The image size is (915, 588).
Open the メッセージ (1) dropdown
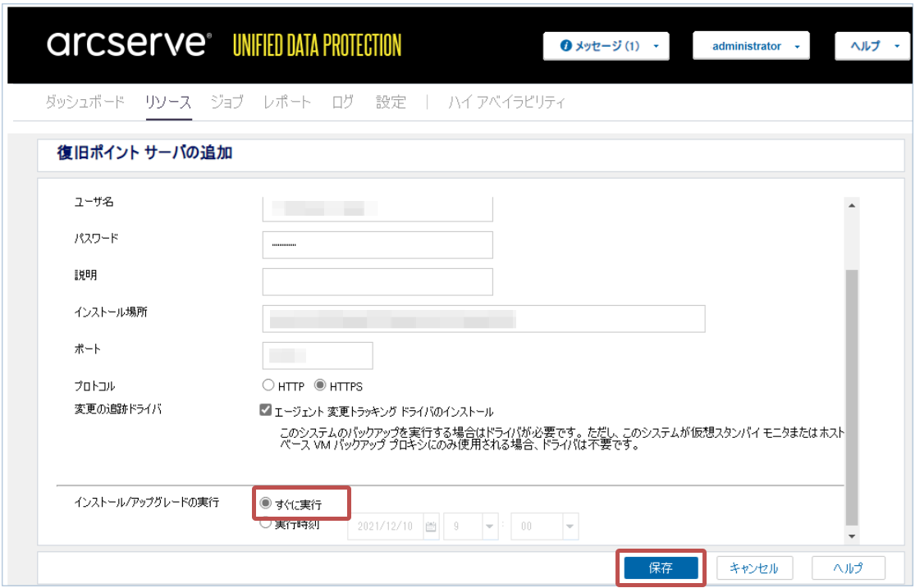point(606,46)
